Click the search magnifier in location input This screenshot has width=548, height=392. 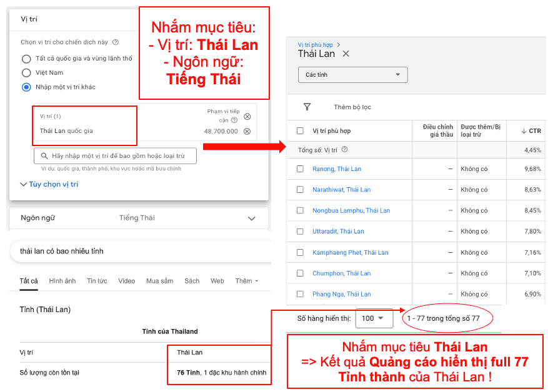44,155
